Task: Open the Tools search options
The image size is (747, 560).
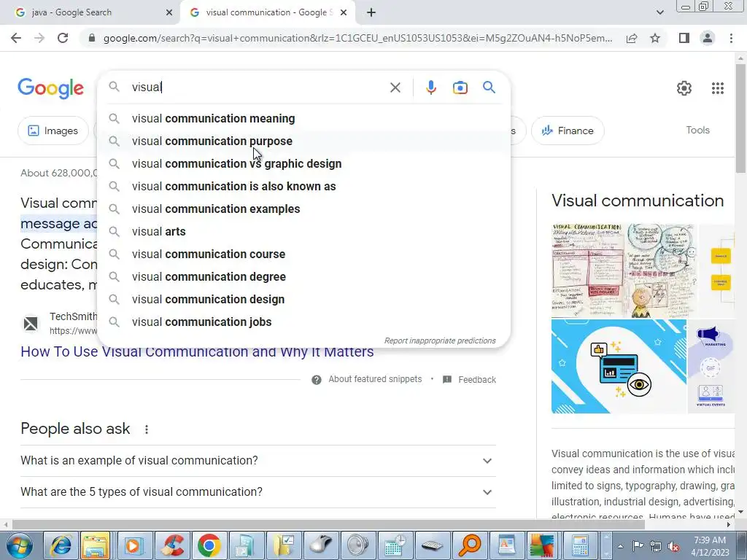Action: 697,130
